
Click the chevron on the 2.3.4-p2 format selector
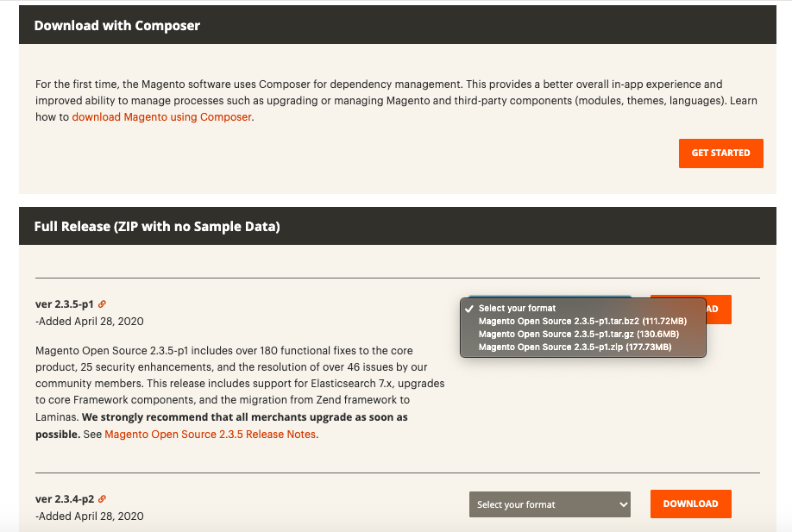624,504
